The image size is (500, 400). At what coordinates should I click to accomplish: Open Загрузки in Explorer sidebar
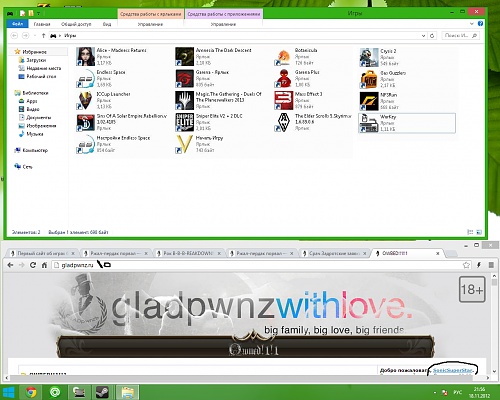pyautogui.click(x=33, y=60)
